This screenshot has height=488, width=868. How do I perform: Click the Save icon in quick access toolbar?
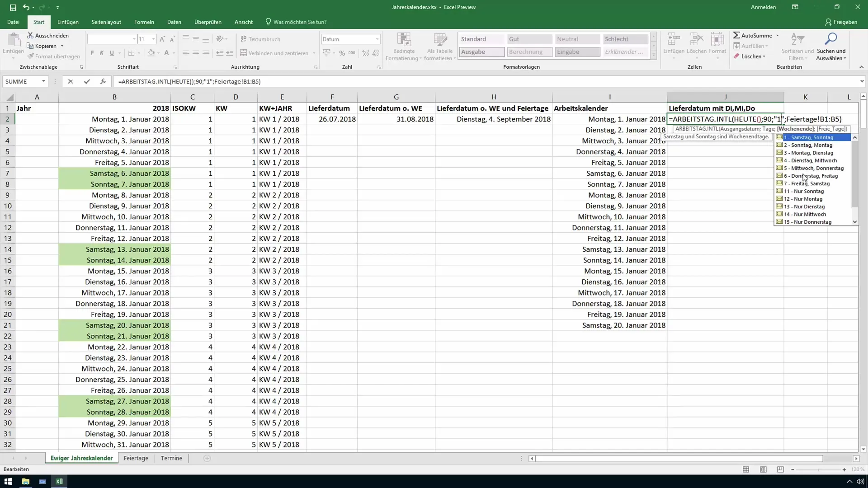tap(13, 7)
